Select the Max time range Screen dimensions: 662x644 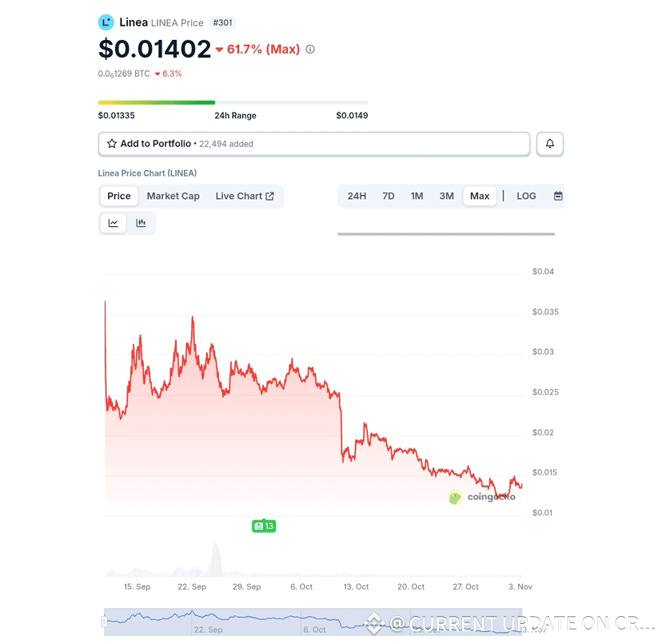480,196
